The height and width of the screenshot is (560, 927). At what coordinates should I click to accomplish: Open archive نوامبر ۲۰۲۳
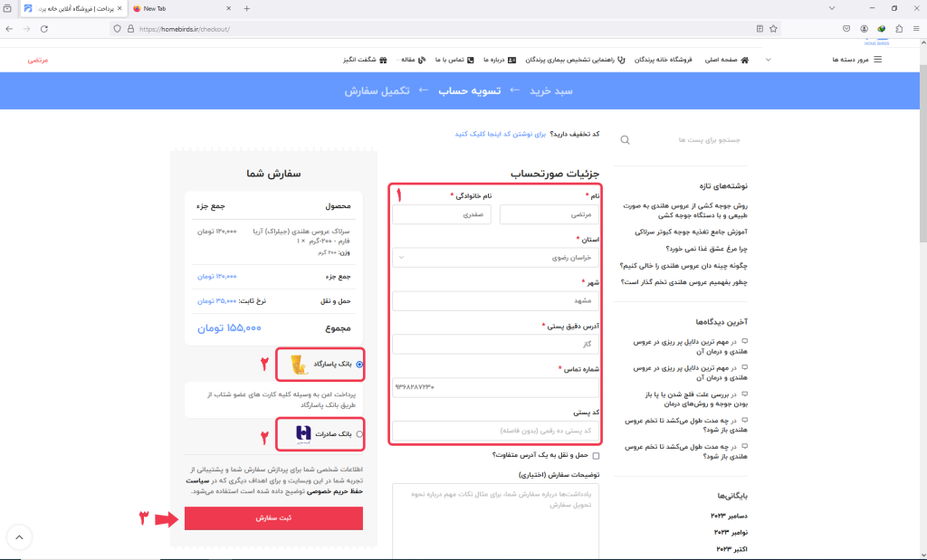731,532
